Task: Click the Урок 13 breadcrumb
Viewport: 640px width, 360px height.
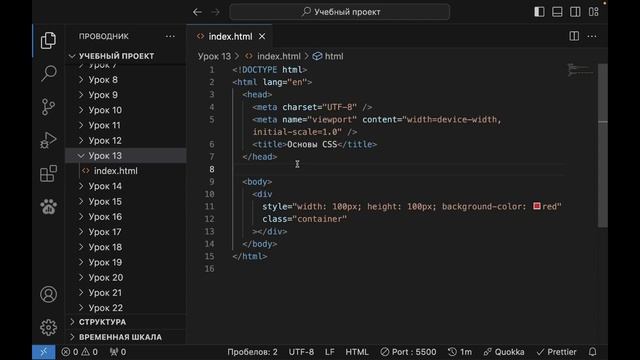Action: pyautogui.click(x=214, y=56)
